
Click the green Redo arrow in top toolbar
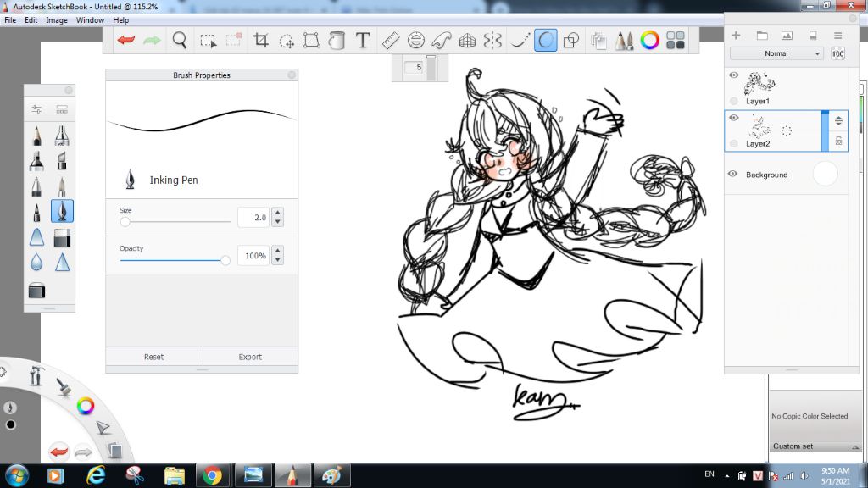click(152, 41)
